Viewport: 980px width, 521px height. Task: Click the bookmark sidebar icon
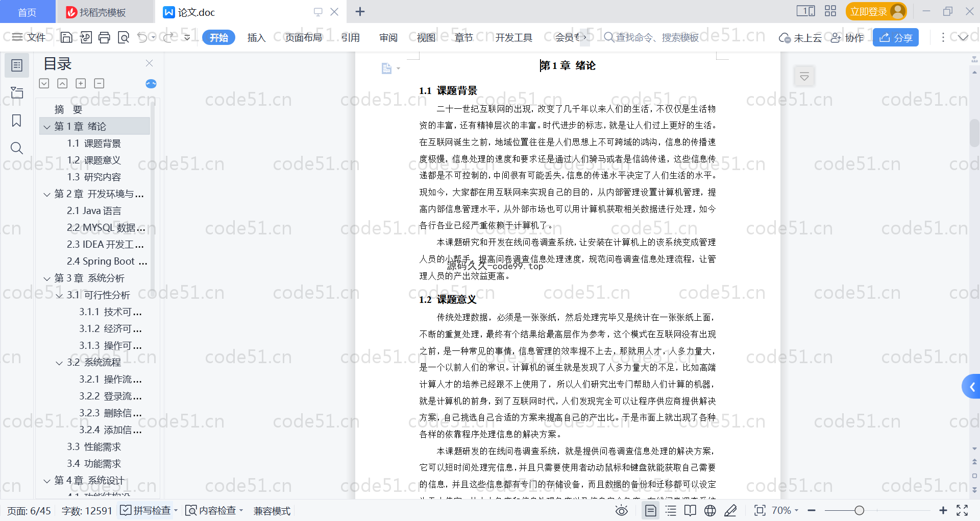(x=17, y=121)
